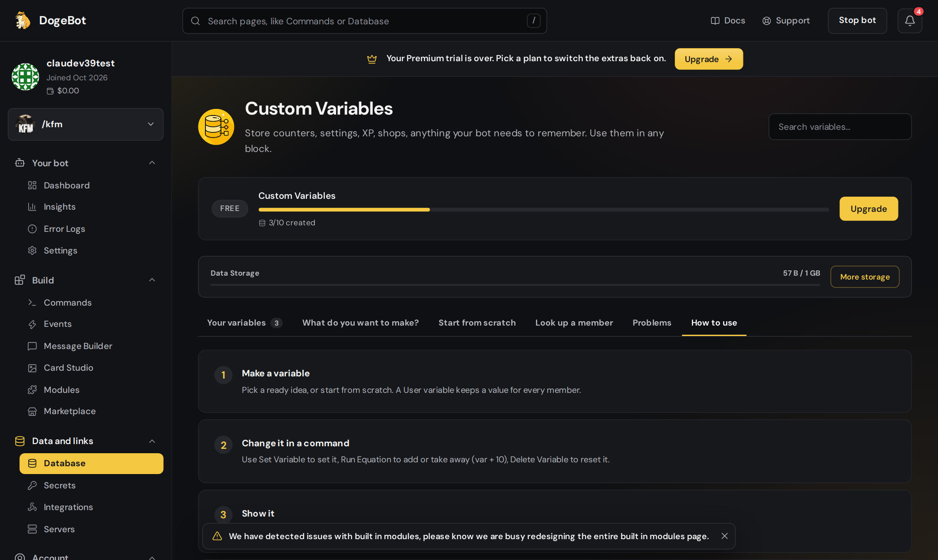Click Upgrade in the premium trial banner
Viewport: 938px width, 560px height.
(709, 59)
